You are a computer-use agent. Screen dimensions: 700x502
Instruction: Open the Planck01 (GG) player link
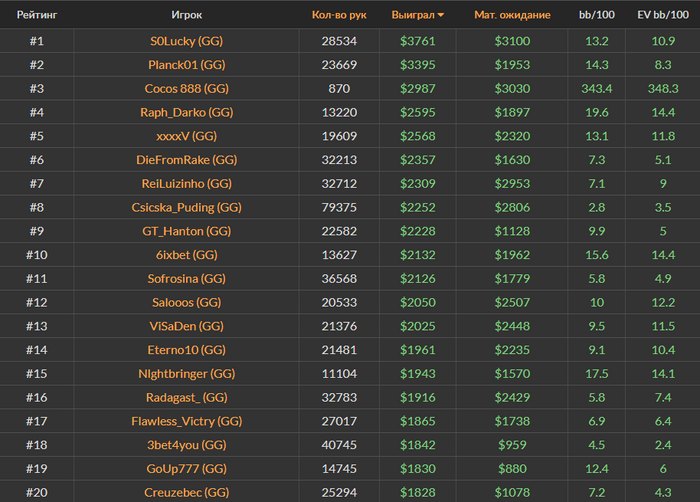coord(186,65)
